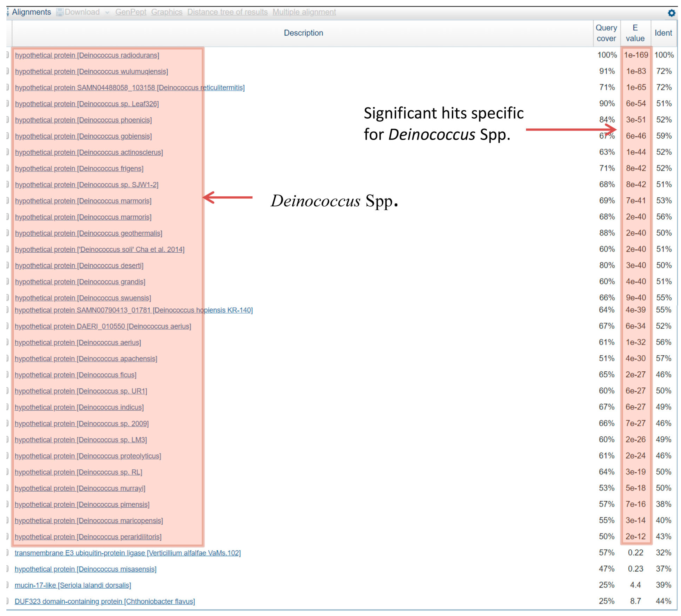Open Deinococcus frigens protein link

(x=79, y=169)
